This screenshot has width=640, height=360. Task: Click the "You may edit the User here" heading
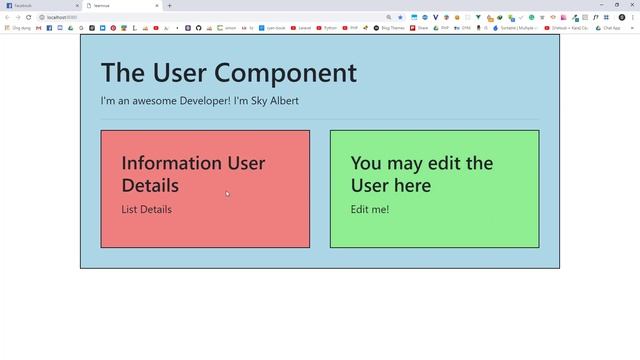(422, 174)
